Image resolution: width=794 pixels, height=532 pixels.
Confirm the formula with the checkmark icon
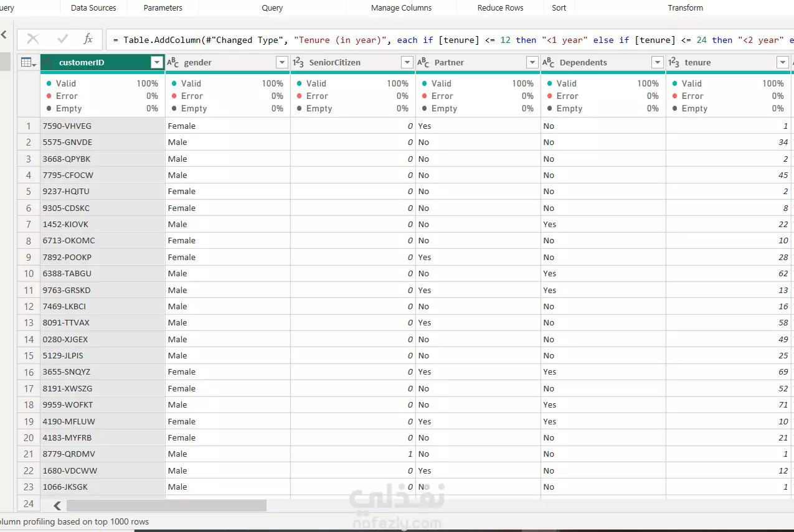(x=62, y=39)
